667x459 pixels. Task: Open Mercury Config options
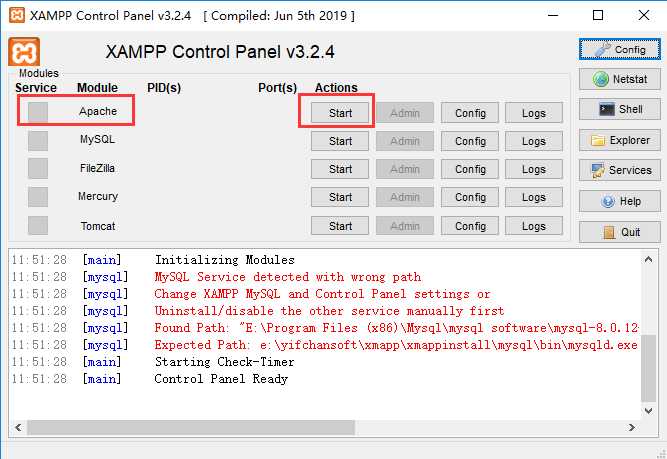(x=470, y=197)
